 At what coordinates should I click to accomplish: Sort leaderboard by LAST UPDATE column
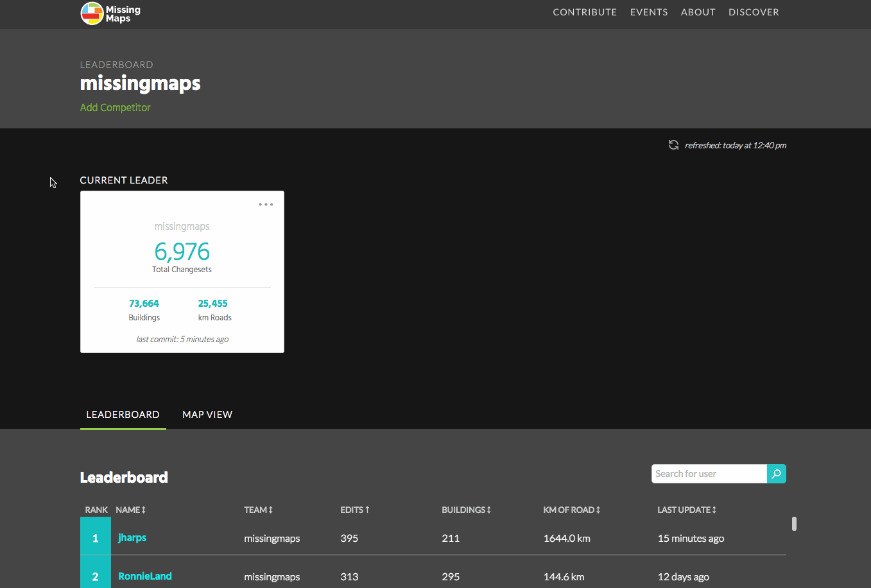687,510
